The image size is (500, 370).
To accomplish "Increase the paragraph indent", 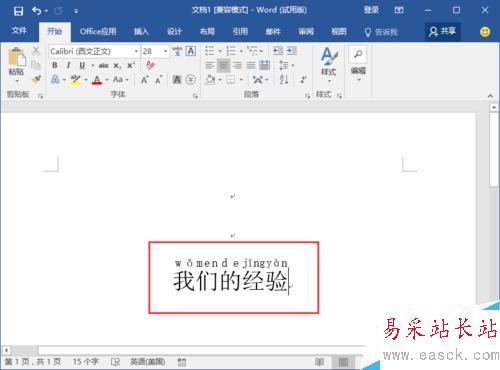I will point(292,51).
